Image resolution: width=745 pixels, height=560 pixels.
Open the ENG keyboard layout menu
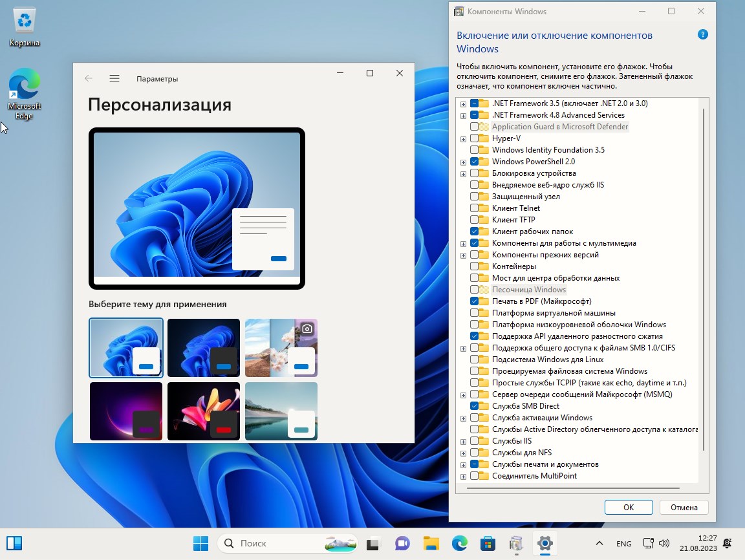tap(623, 543)
